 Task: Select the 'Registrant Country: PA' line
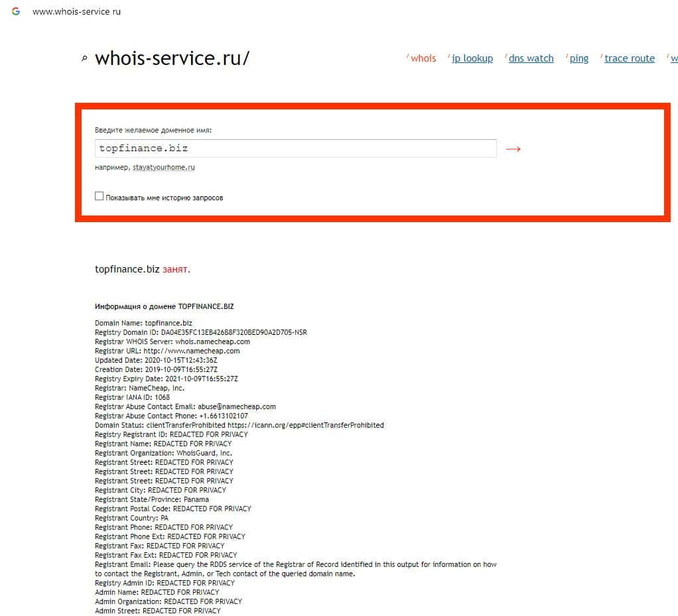point(132,519)
